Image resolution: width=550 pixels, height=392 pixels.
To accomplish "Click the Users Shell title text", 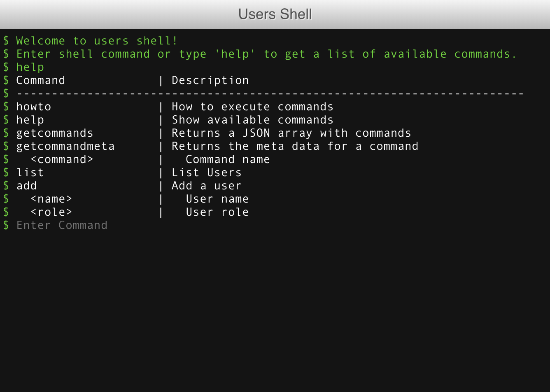I will [275, 14].
